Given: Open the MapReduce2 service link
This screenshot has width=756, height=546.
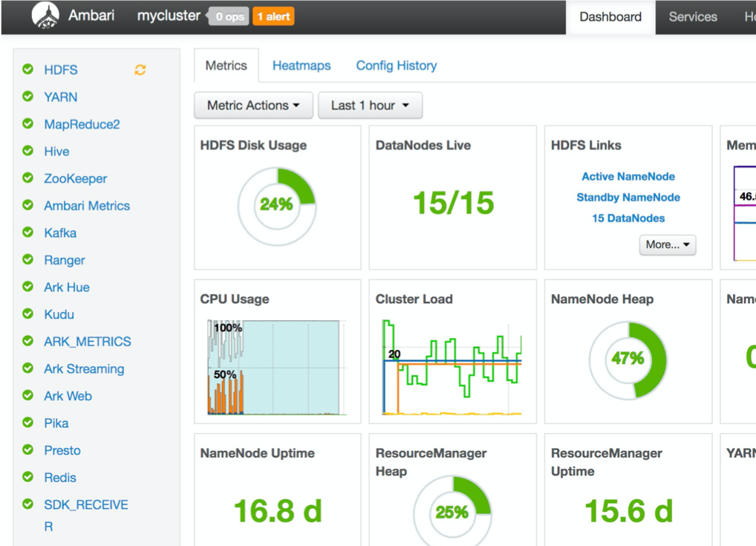Looking at the screenshot, I should point(82,125).
